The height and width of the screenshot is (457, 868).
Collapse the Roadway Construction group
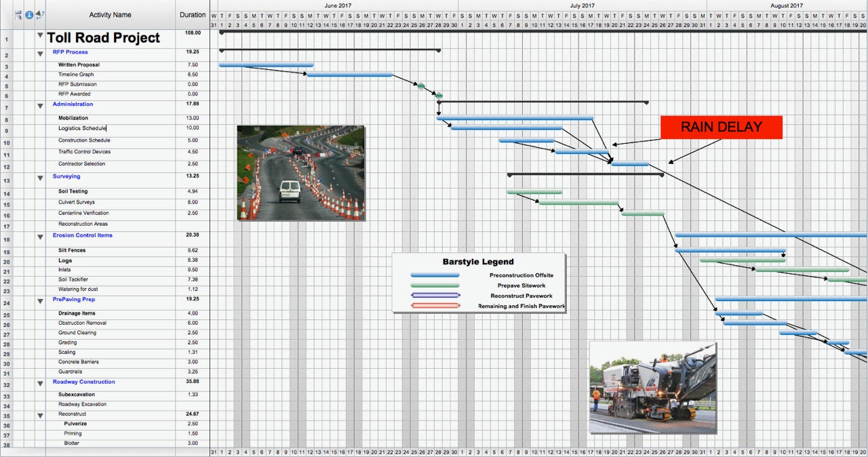(40, 384)
